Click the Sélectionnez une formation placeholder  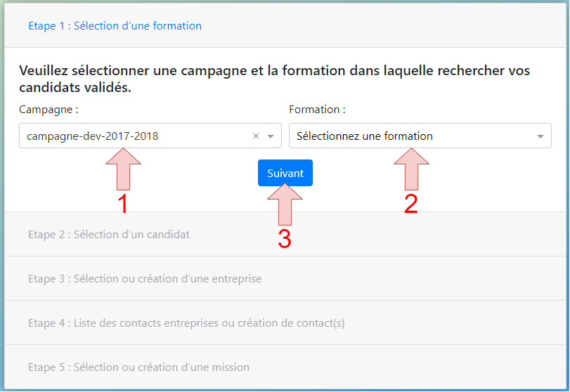click(365, 136)
